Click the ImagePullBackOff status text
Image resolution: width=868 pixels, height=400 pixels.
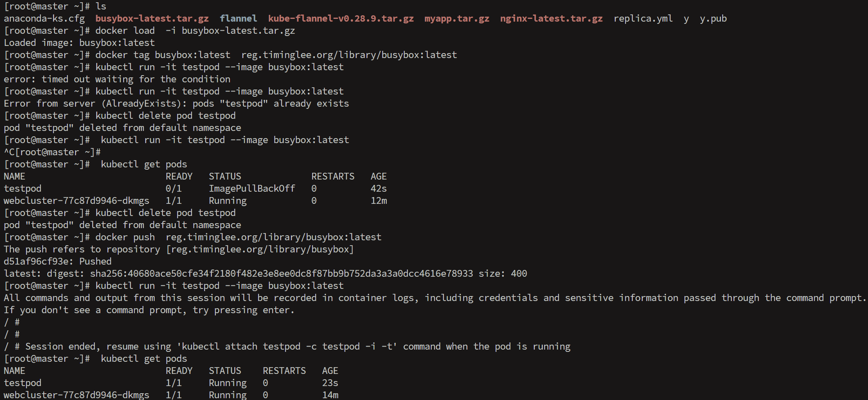[x=252, y=189]
